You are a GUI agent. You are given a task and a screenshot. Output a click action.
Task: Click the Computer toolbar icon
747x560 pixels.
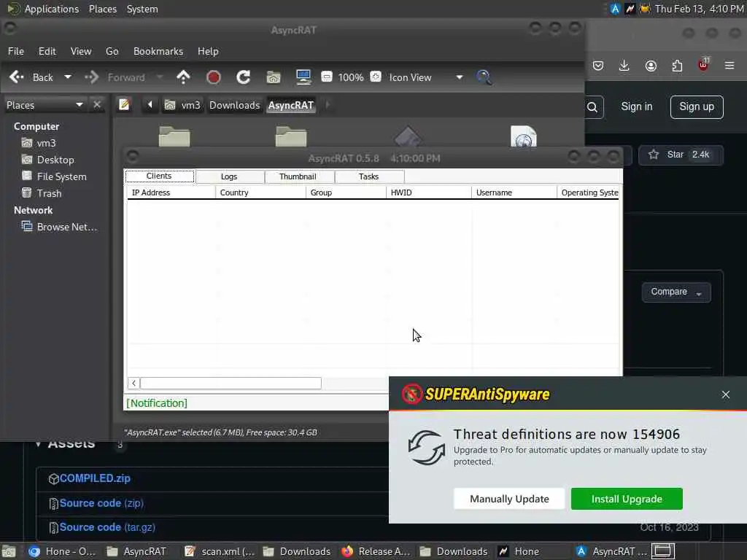(x=303, y=77)
